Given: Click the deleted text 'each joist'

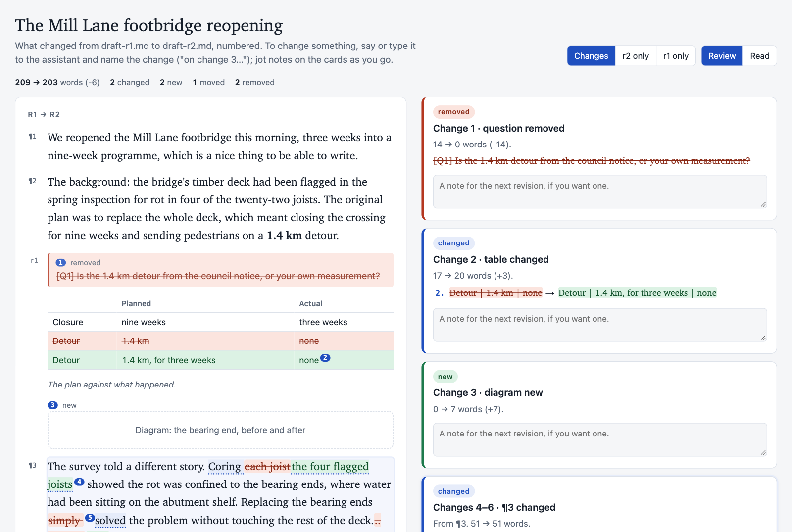Looking at the screenshot, I should pyautogui.click(x=267, y=466).
